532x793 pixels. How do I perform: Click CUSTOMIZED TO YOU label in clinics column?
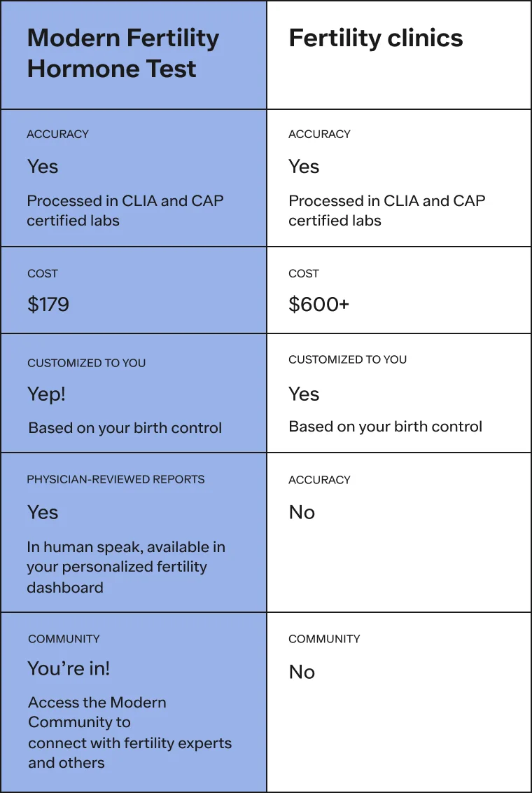coord(347,359)
